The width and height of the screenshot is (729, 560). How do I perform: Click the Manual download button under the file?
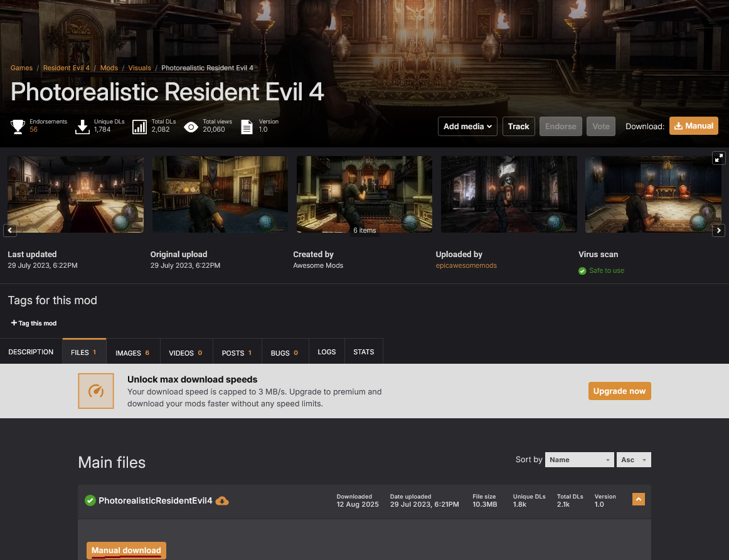click(126, 550)
